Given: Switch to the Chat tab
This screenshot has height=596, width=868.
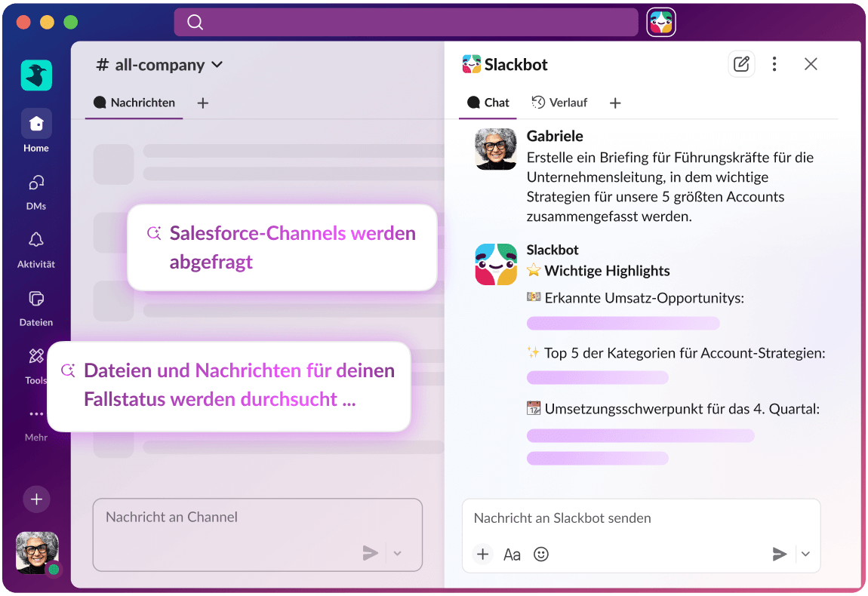Looking at the screenshot, I should (x=488, y=103).
